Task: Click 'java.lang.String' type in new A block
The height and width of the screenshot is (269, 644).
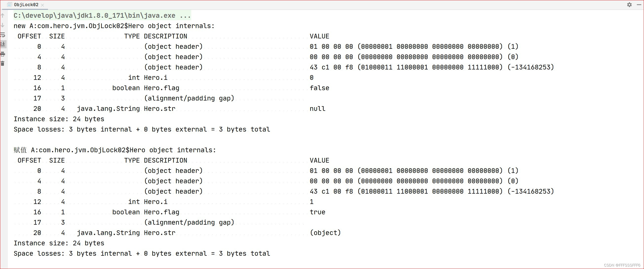Action: click(x=108, y=109)
